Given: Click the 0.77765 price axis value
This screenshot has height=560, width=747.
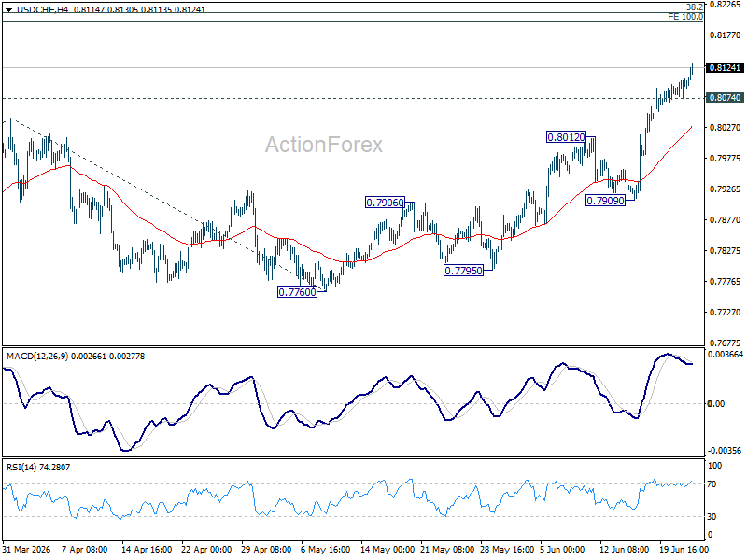Looking at the screenshot, I should pos(725,282).
